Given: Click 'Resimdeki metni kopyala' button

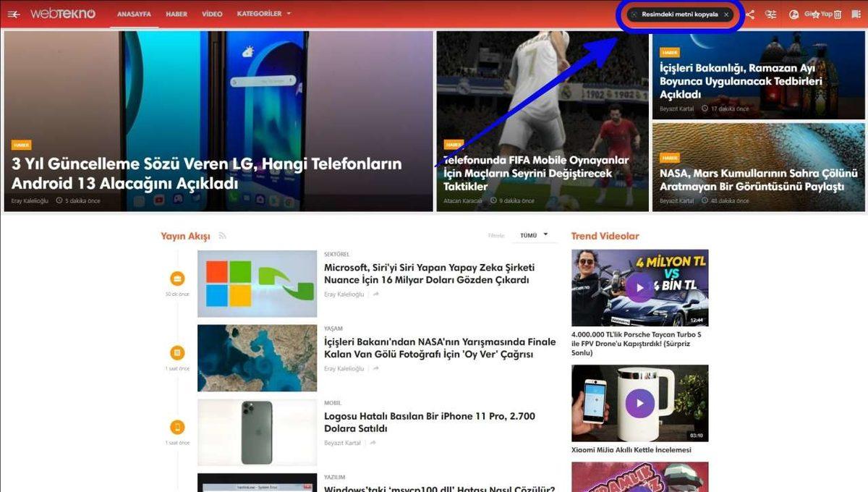Looking at the screenshot, I should pyautogui.click(x=678, y=14).
